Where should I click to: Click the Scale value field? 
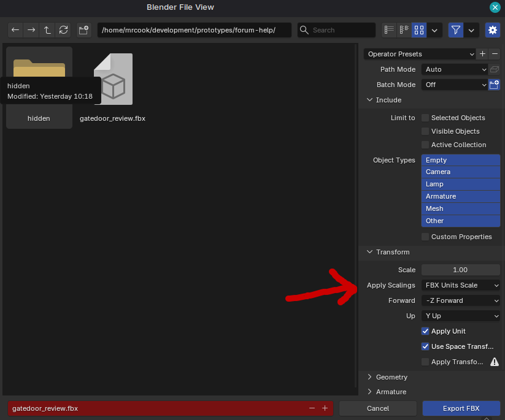pyautogui.click(x=461, y=270)
